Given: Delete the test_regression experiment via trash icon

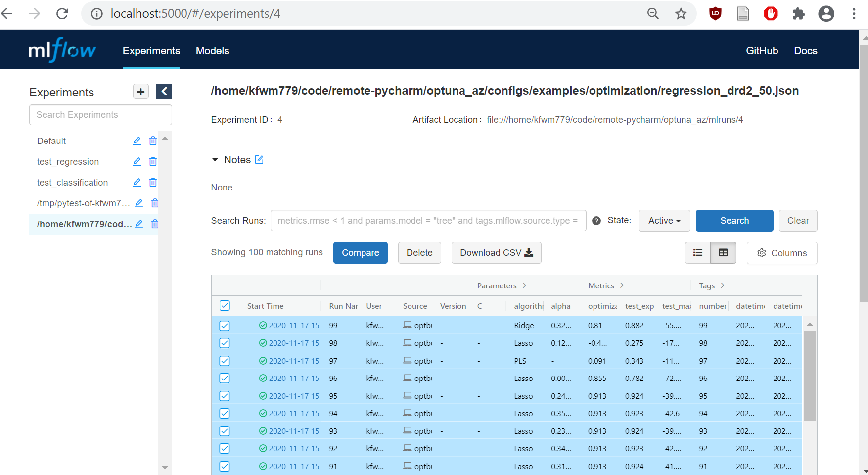Looking at the screenshot, I should (153, 162).
